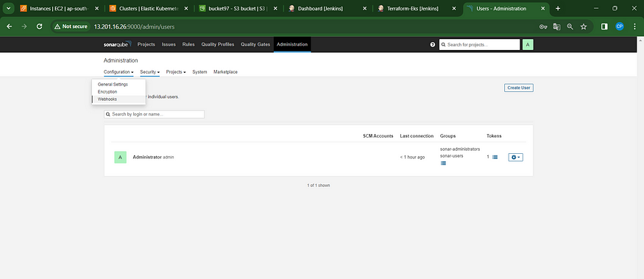Screen dimensions: 644x279
Task: Click the sonar-users group text
Action: (x=451, y=156)
